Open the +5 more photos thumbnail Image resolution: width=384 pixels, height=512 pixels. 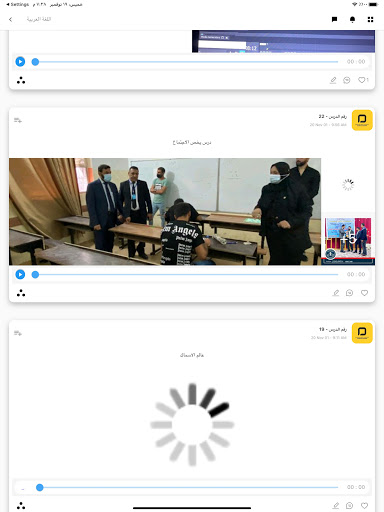click(348, 241)
